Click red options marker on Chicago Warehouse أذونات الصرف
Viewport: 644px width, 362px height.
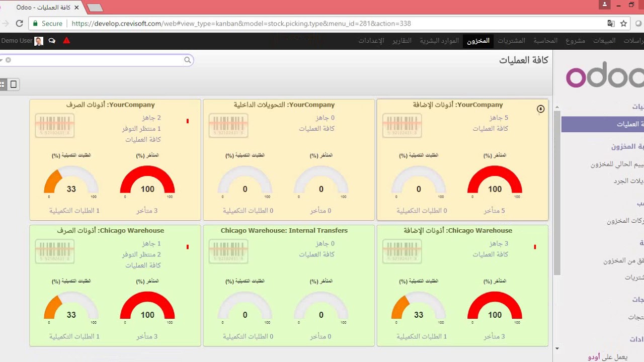pyautogui.click(x=188, y=247)
